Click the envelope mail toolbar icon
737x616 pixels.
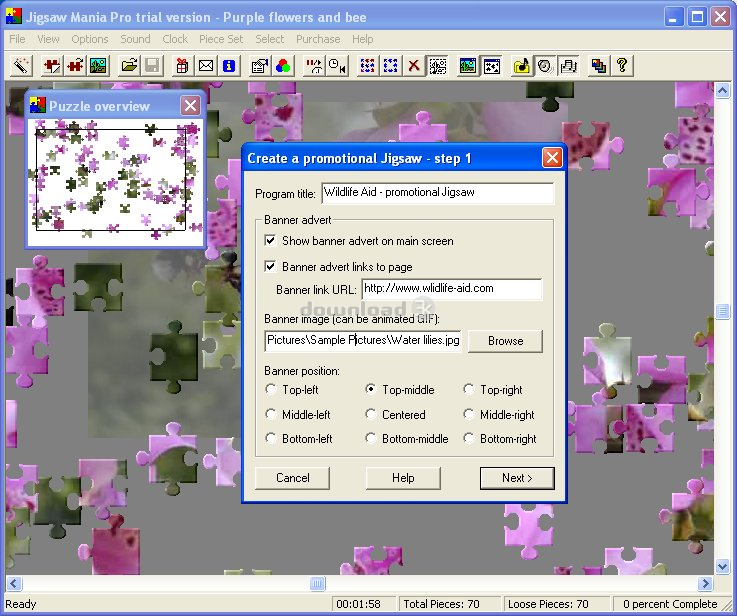coord(205,66)
